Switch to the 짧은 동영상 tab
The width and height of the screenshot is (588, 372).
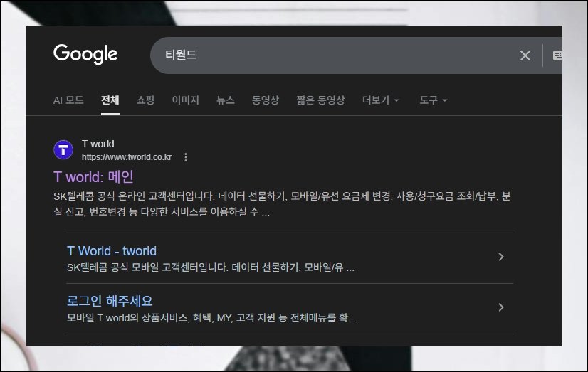[x=320, y=100]
